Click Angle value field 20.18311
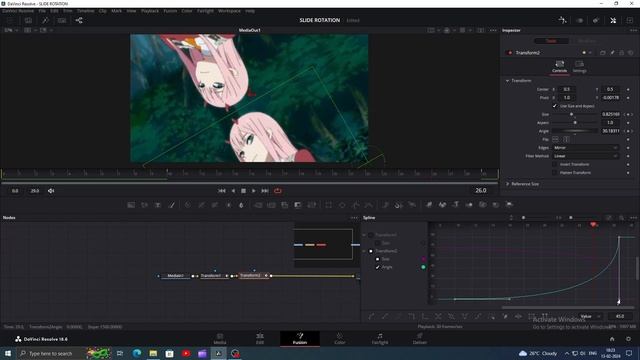Screen dimensions: 640x360 (x=611, y=131)
